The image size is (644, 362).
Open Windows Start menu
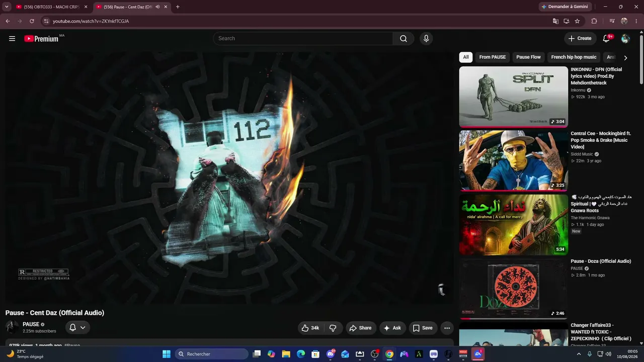point(167,354)
